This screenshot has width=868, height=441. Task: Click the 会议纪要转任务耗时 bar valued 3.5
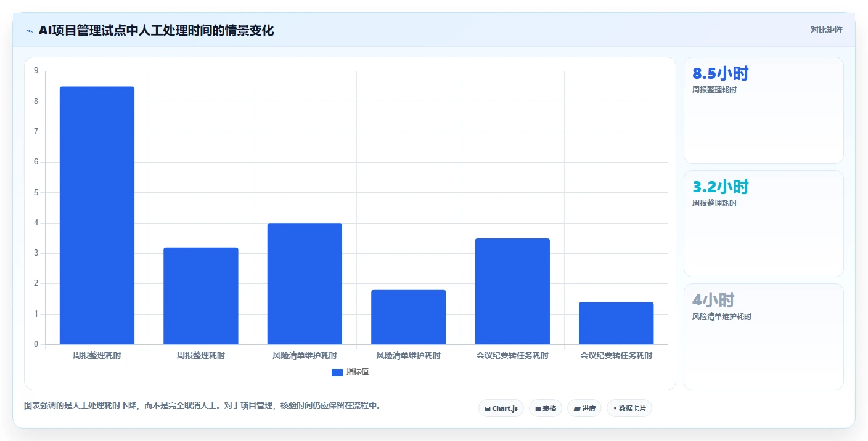point(512,291)
